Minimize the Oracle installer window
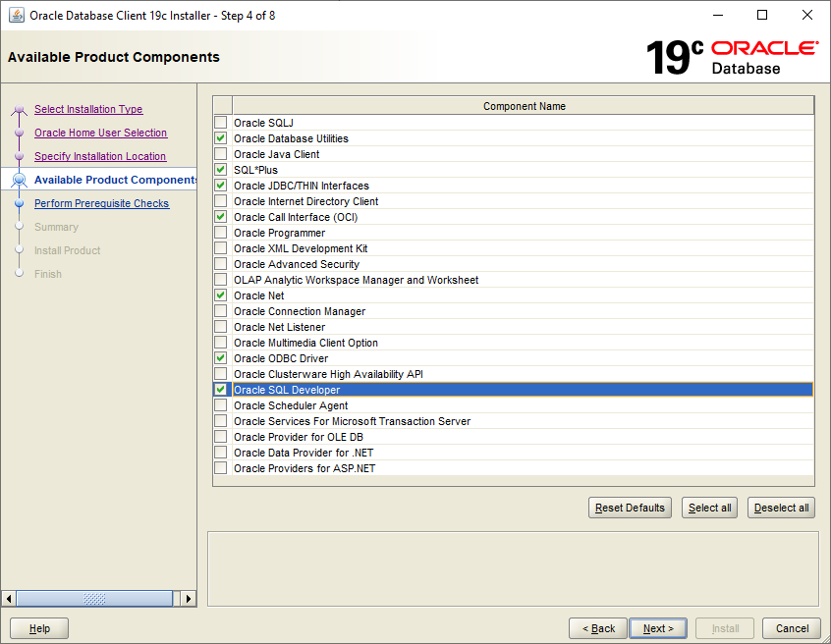The height and width of the screenshot is (644, 831). click(718, 15)
